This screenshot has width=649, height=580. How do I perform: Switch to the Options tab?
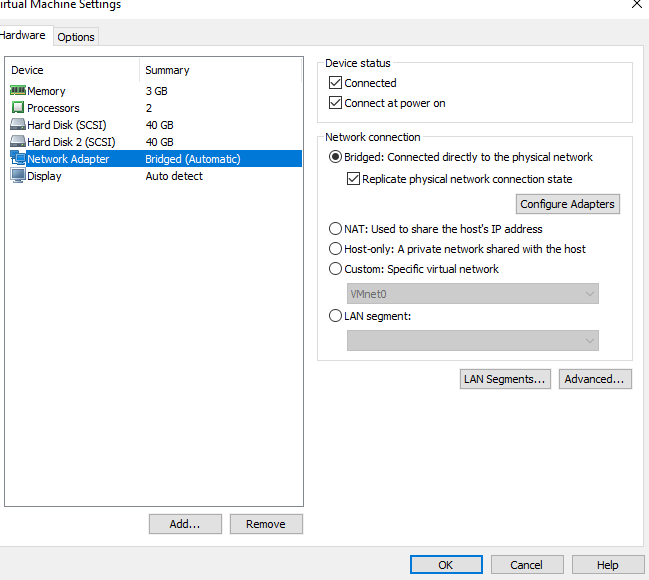(76, 37)
